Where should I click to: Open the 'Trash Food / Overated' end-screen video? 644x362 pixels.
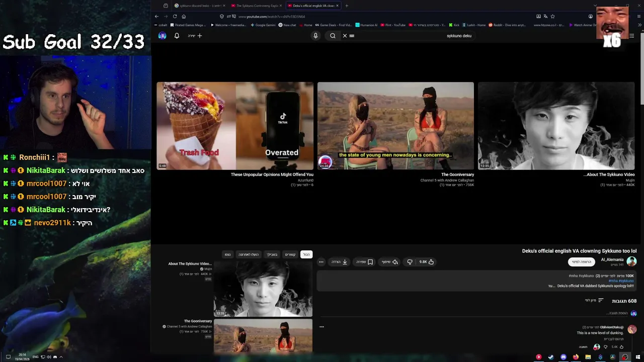click(x=235, y=126)
